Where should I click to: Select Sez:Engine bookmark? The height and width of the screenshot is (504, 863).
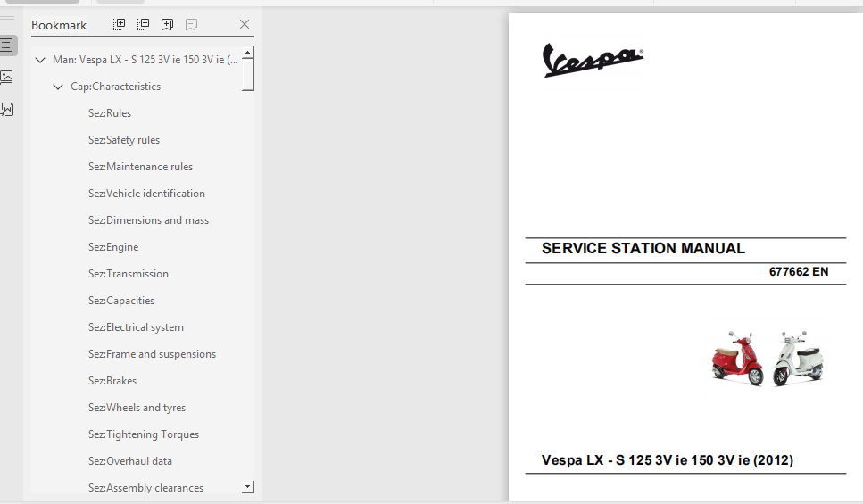[113, 247]
